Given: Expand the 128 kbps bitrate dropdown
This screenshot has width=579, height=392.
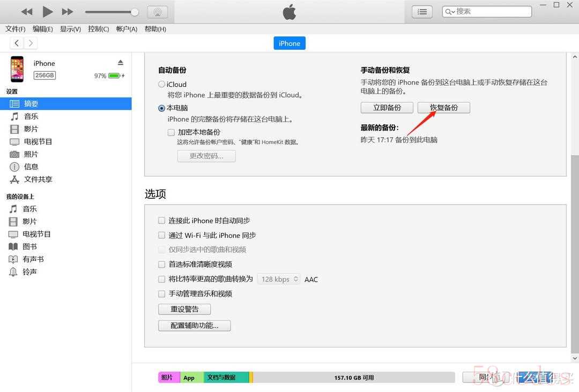Looking at the screenshot, I should 279,279.
